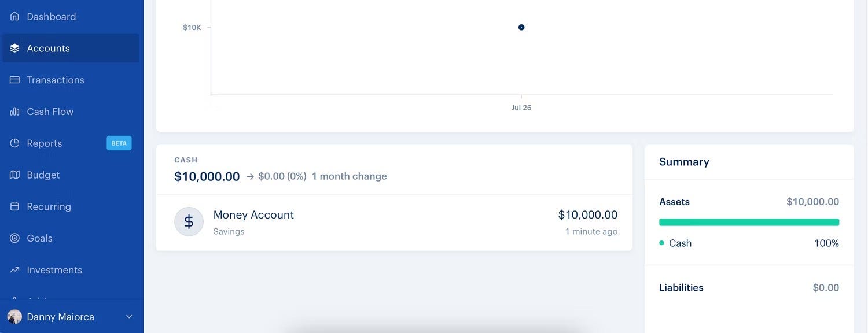868x333 pixels.
Task: Select the Jul 26 data point on chart
Action: point(521,27)
